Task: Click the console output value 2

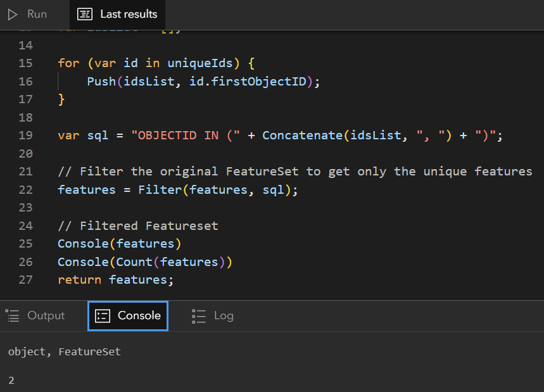Action: click(x=11, y=380)
